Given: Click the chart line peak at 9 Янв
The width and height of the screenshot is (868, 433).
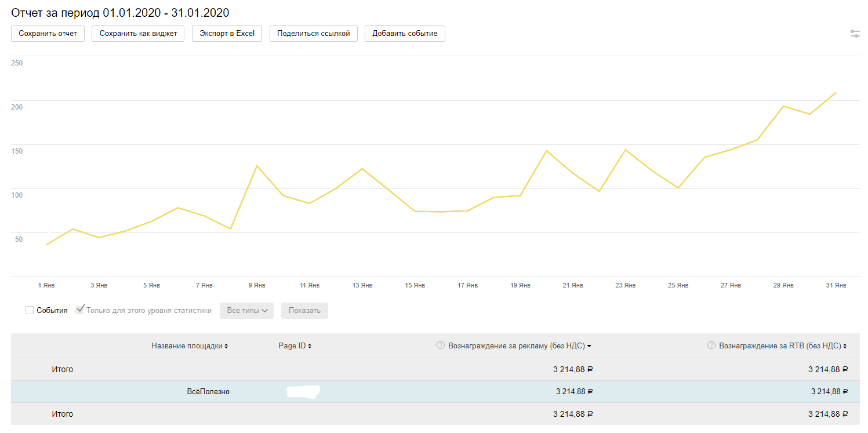Looking at the screenshot, I should tap(256, 166).
